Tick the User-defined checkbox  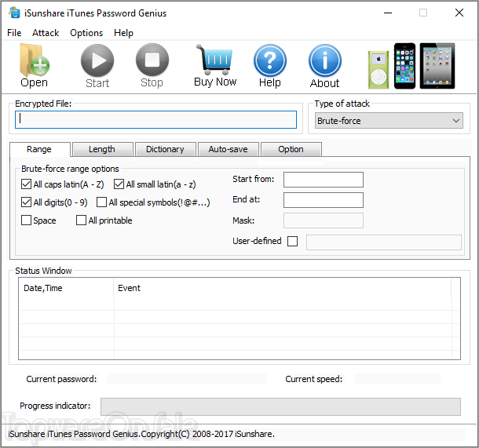coord(292,241)
